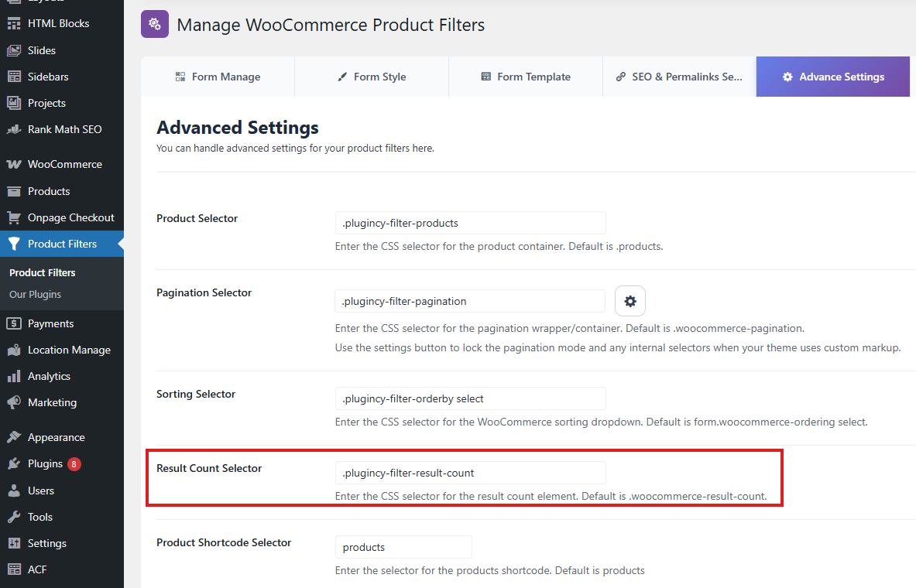Image resolution: width=916 pixels, height=588 pixels.
Task: Click the WooCommerce logo icon
Action: 14,164
